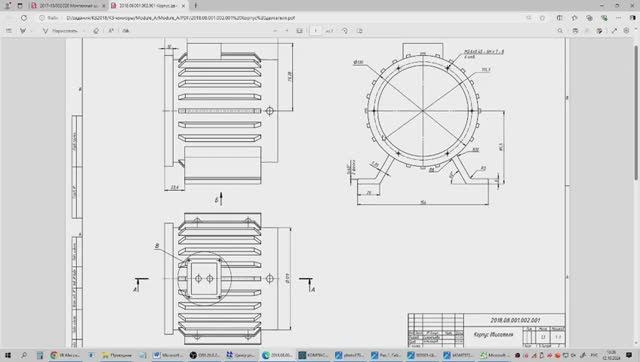The height and width of the screenshot is (362, 640).
Task: Open the taskbar notification center
Action: point(629,355)
